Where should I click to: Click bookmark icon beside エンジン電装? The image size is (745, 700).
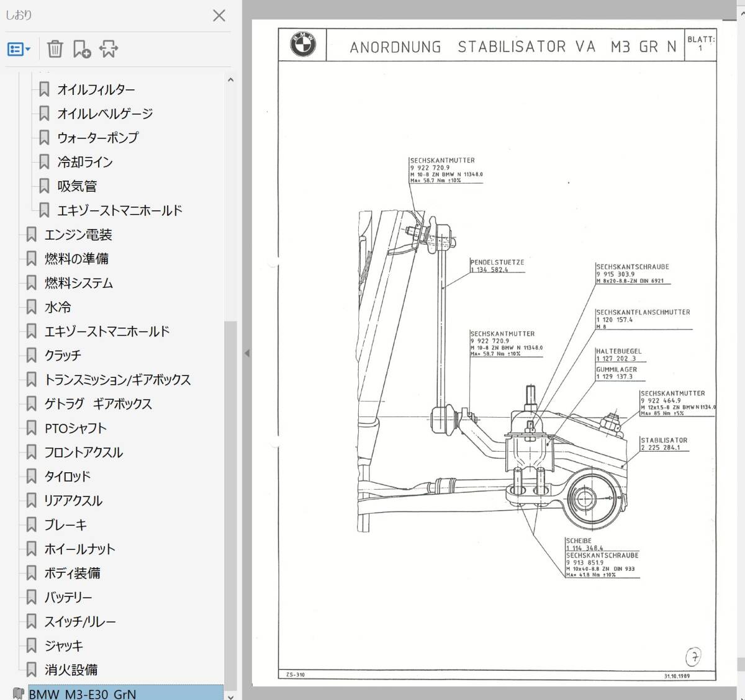pos(31,235)
